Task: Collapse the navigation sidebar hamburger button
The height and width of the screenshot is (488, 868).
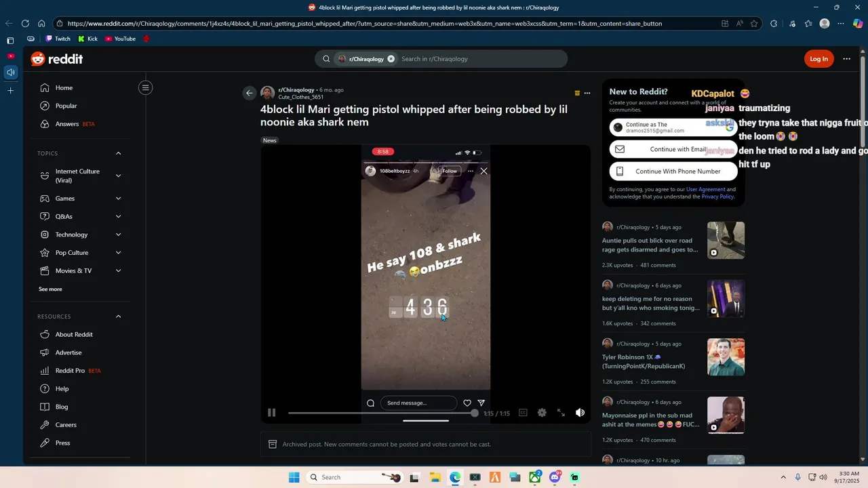Action: [145, 87]
